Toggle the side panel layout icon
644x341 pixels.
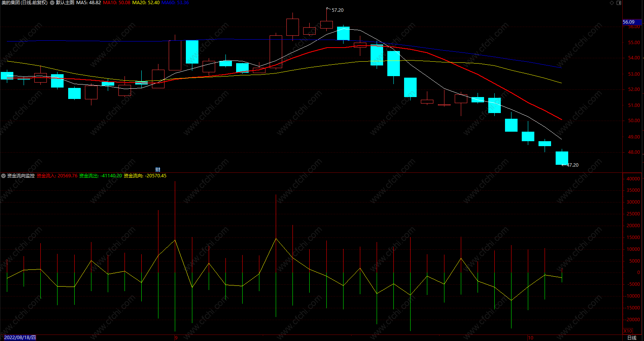pos(619,3)
